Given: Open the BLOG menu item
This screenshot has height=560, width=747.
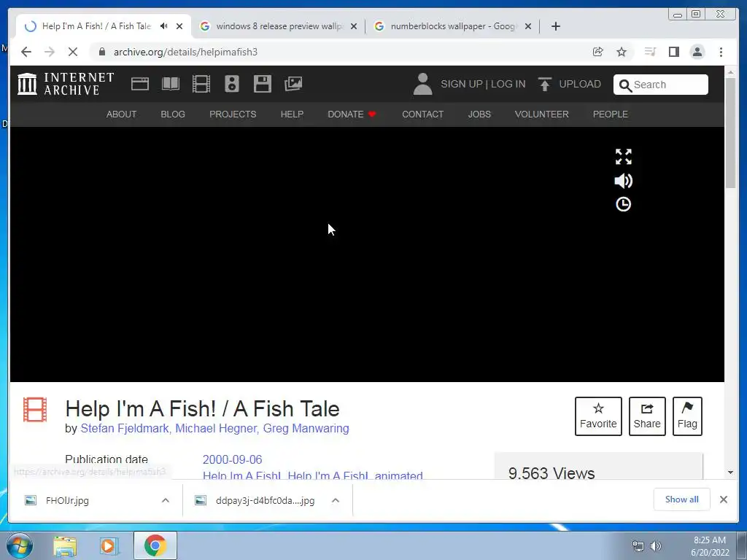Looking at the screenshot, I should pos(173,114).
